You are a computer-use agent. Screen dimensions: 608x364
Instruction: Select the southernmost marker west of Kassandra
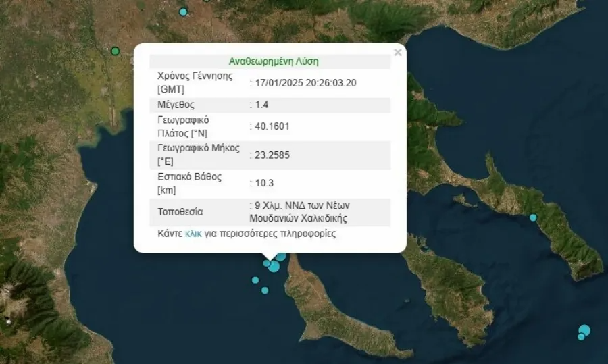[265, 290]
